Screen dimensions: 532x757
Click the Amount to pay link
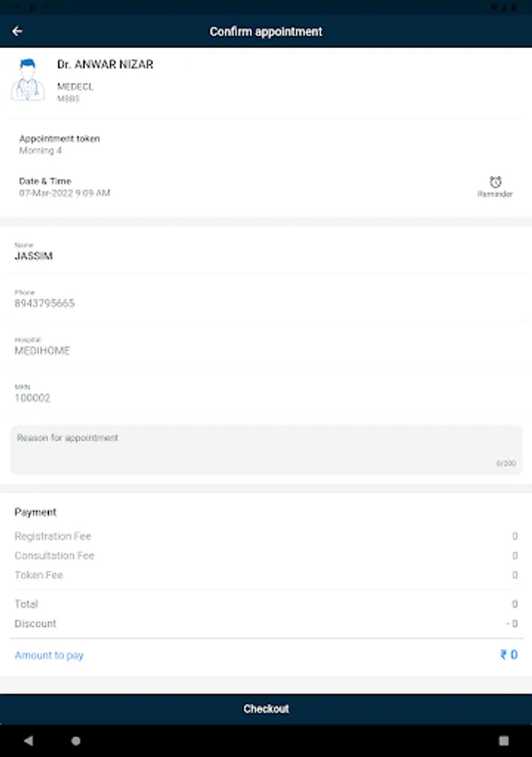49,655
